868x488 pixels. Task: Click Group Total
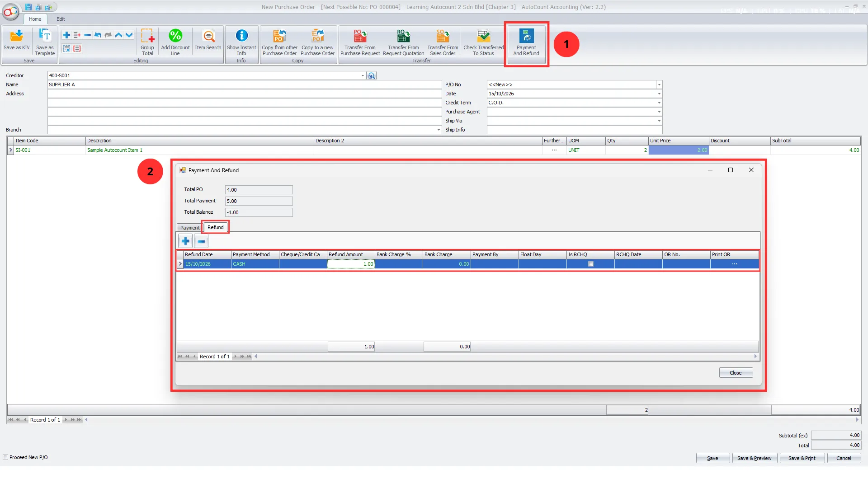pyautogui.click(x=147, y=42)
